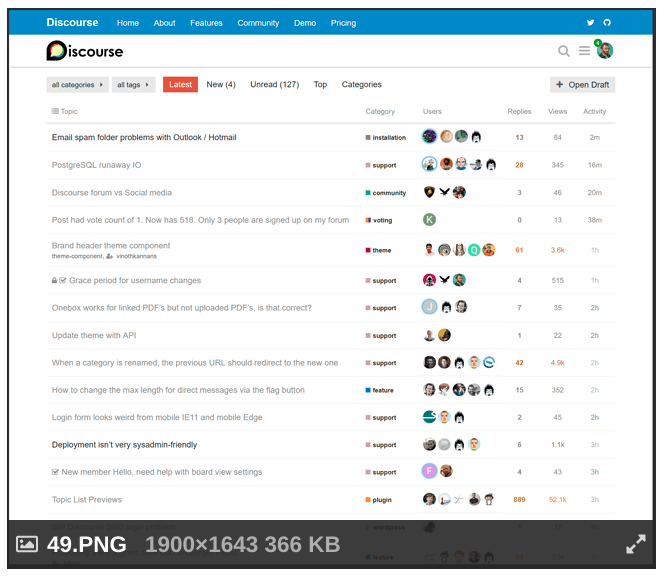Open topic Deployment isn't very sysadmin-friendly

(124, 445)
